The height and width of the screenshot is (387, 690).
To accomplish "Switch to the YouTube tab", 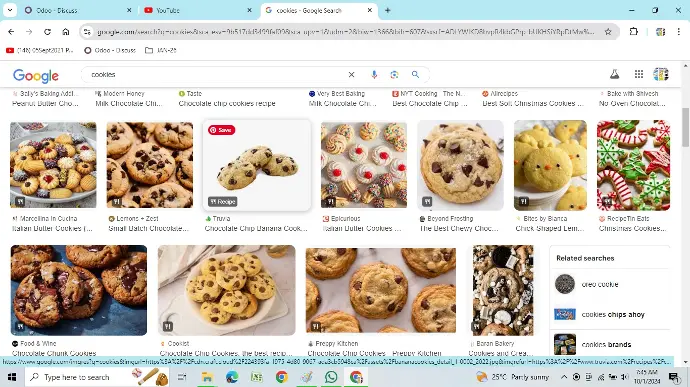I will 198,10.
